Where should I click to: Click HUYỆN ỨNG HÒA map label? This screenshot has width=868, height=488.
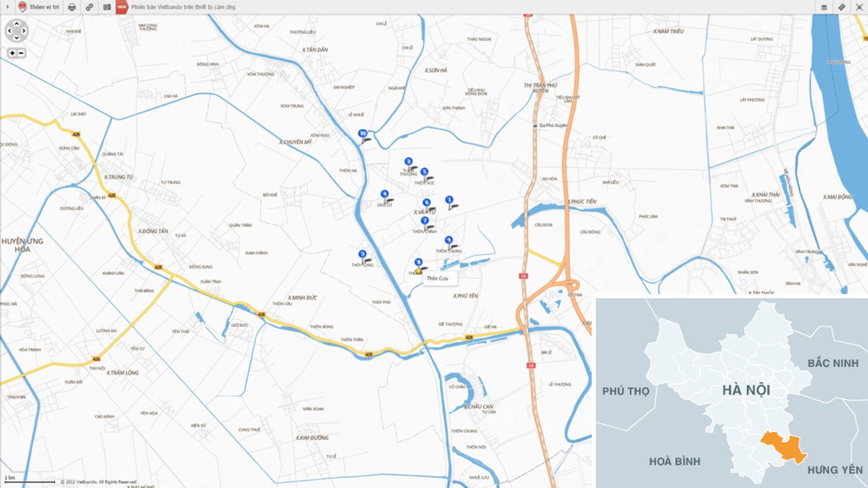[23, 245]
